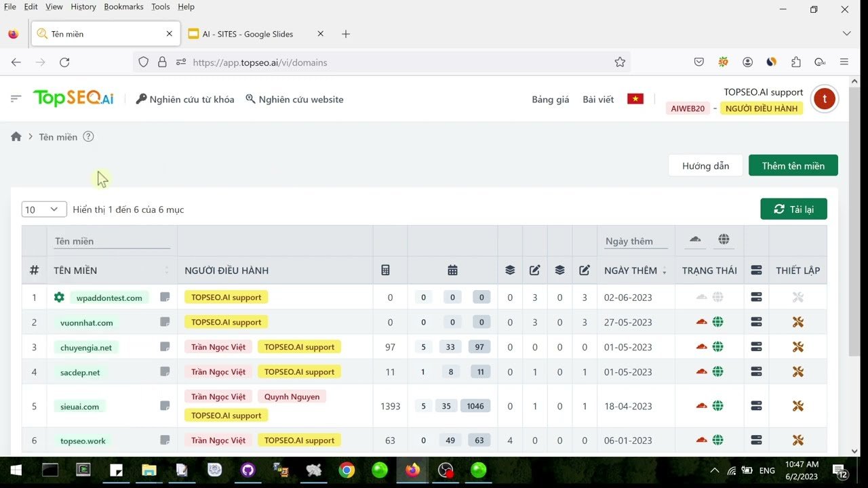The height and width of the screenshot is (488, 868).
Task: Click the settings tools icon for topseo.work
Action: (798, 440)
